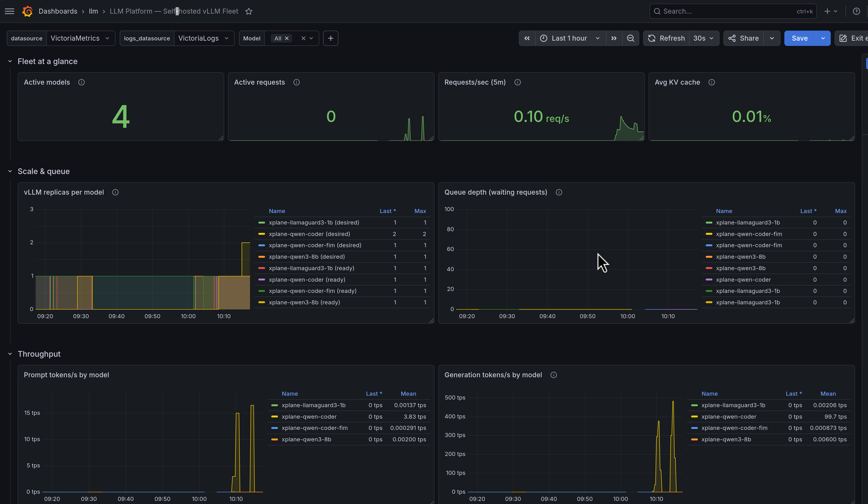
Task: Collapse the Throughput row
Action: (x=10, y=354)
